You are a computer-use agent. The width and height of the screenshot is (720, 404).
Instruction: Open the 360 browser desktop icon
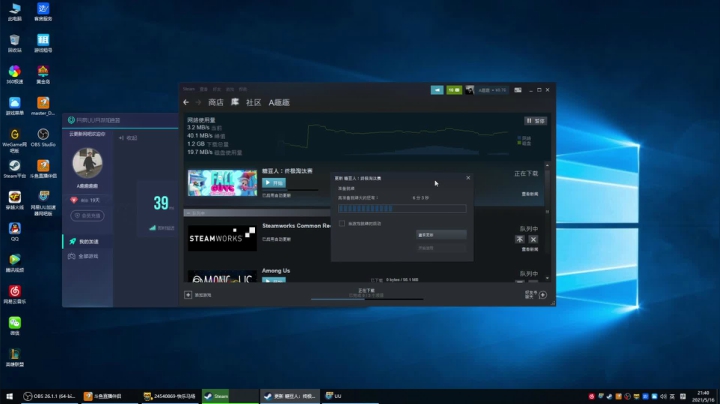[15, 74]
